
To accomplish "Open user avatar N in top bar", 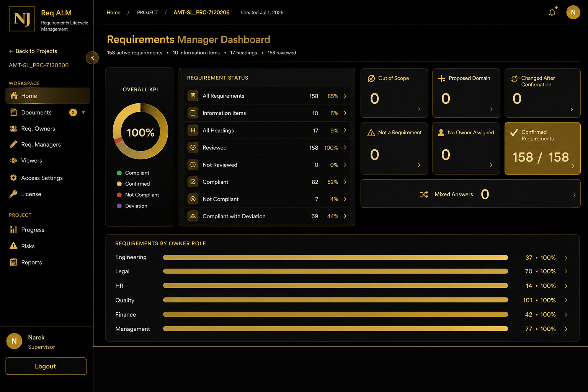I will (573, 12).
